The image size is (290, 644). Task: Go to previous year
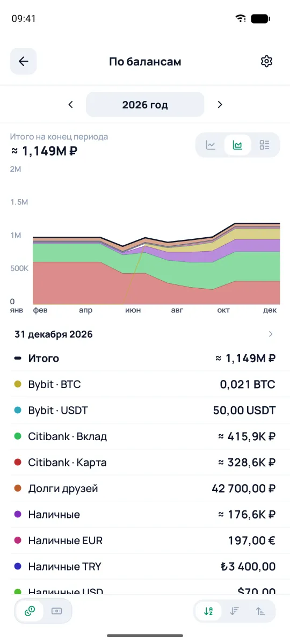coord(70,105)
